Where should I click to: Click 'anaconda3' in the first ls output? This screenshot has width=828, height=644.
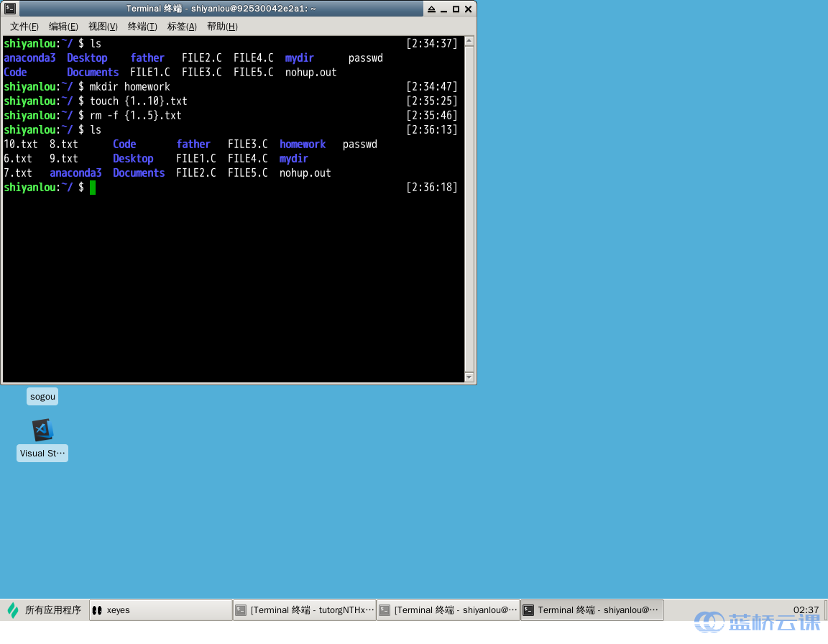point(29,58)
